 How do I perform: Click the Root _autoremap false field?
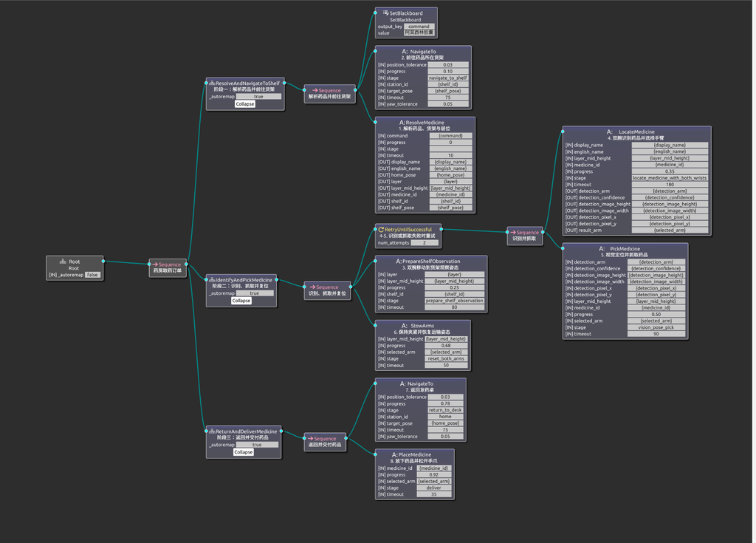point(92,275)
